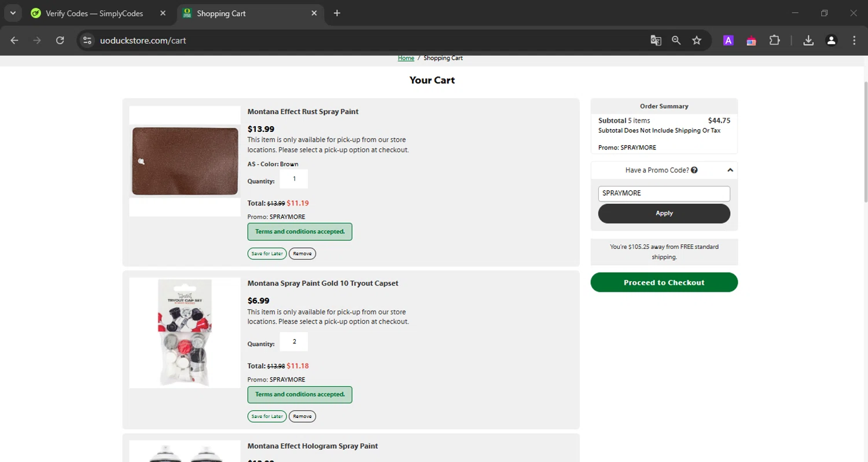This screenshot has height=462, width=868.
Task: Proceed to Checkout
Action: (664, 283)
